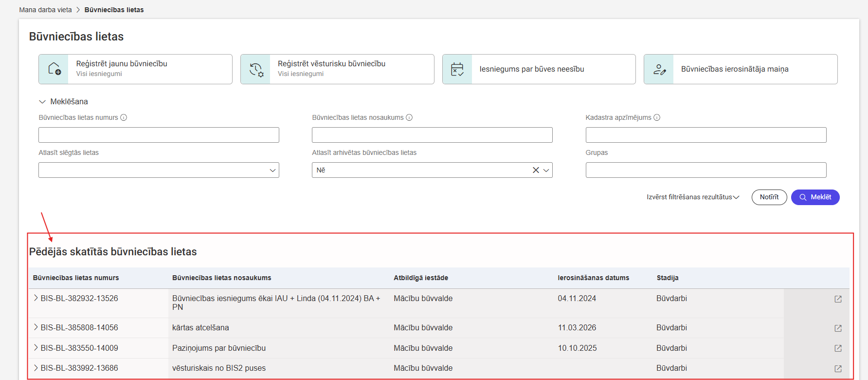Open case BIS-BL-383992-13686 via external link icon

[838, 369]
